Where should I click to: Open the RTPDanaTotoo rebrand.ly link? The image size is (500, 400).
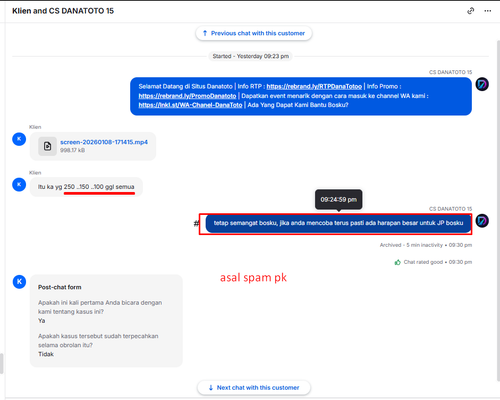(x=314, y=86)
